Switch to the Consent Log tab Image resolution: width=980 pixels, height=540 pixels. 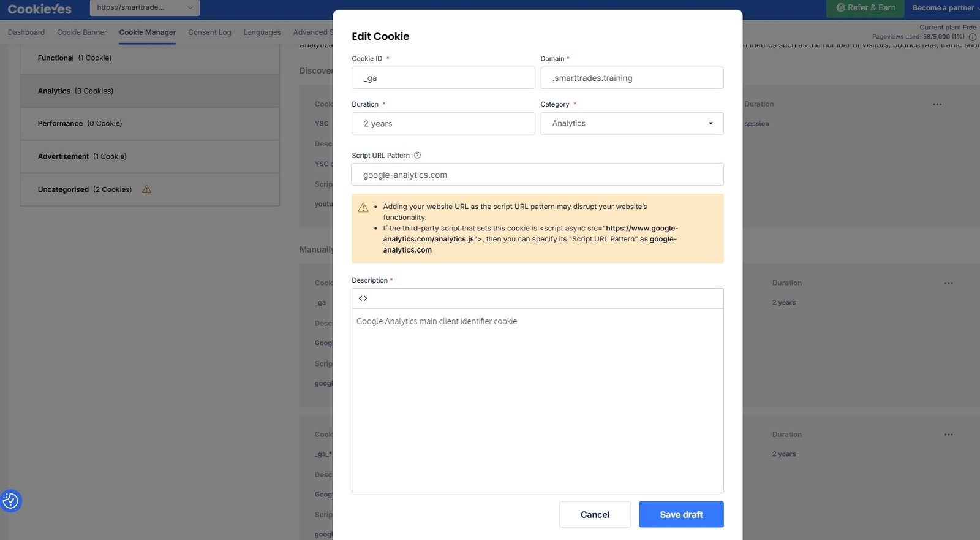click(209, 32)
